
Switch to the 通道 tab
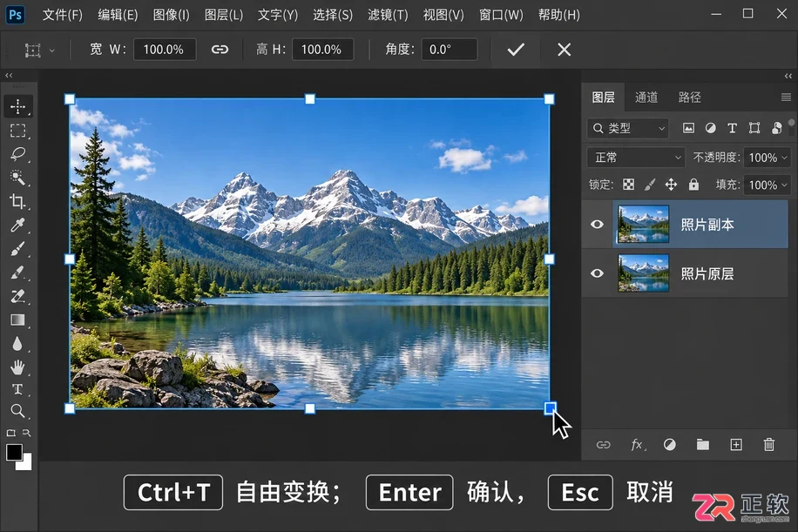(646, 98)
